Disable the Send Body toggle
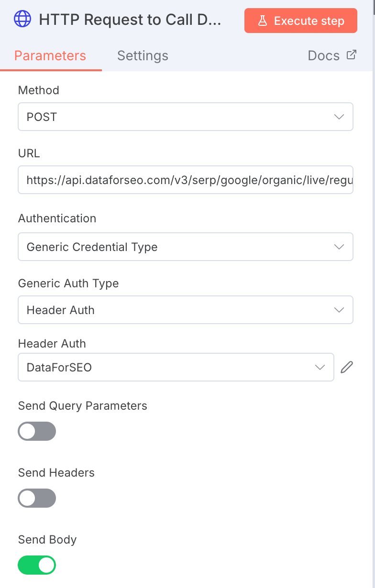Viewport: 375px width, 588px height. pos(37,565)
